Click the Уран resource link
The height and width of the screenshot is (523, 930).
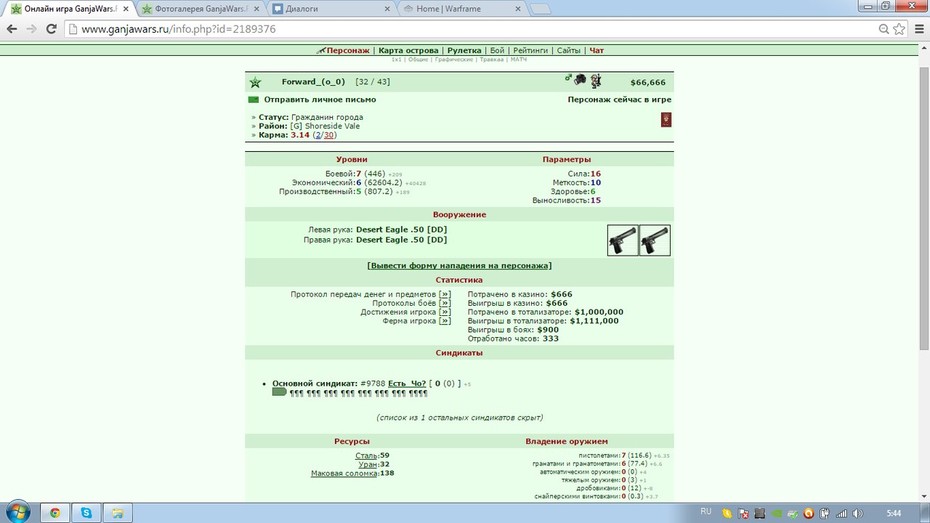pos(368,464)
